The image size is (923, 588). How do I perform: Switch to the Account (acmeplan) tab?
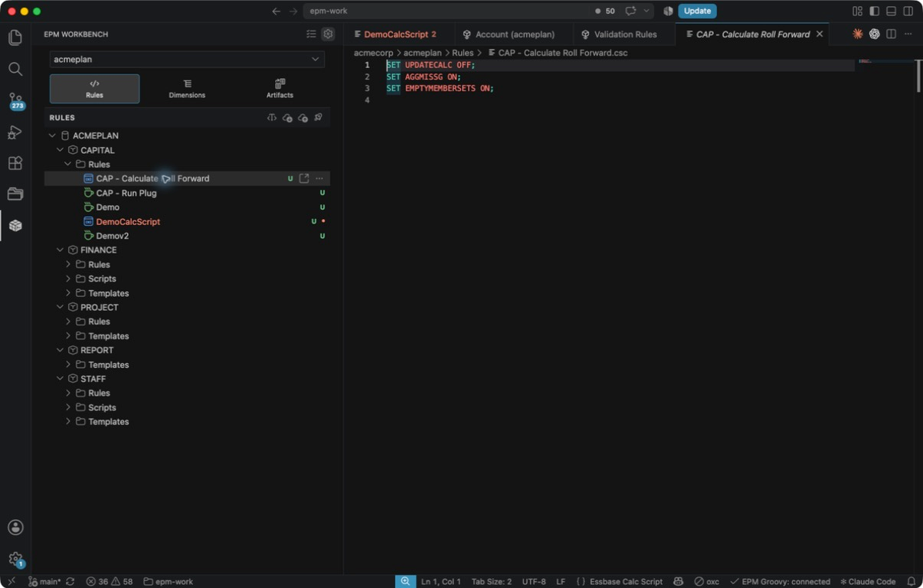click(x=514, y=34)
